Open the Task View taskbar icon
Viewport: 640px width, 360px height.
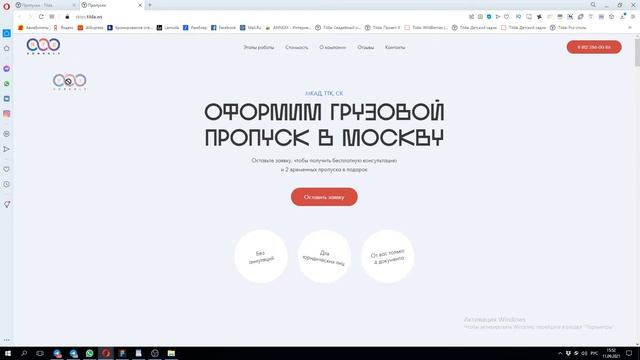point(40,353)
